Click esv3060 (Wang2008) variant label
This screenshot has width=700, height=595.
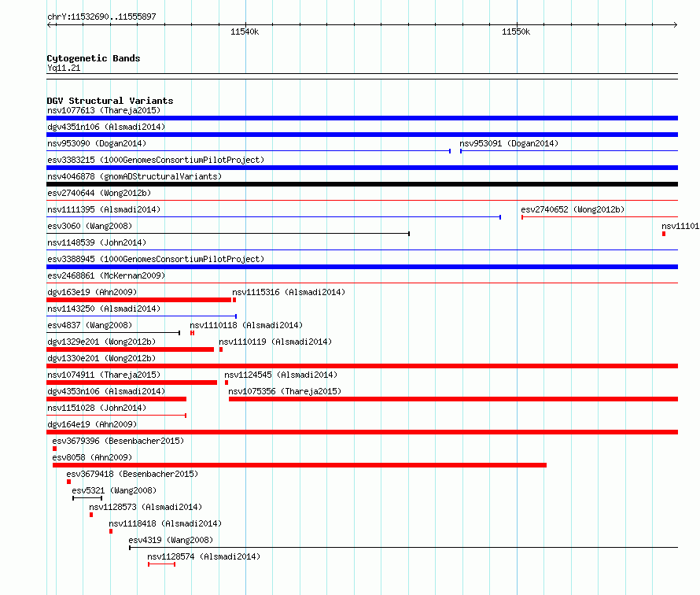point(90,226)
